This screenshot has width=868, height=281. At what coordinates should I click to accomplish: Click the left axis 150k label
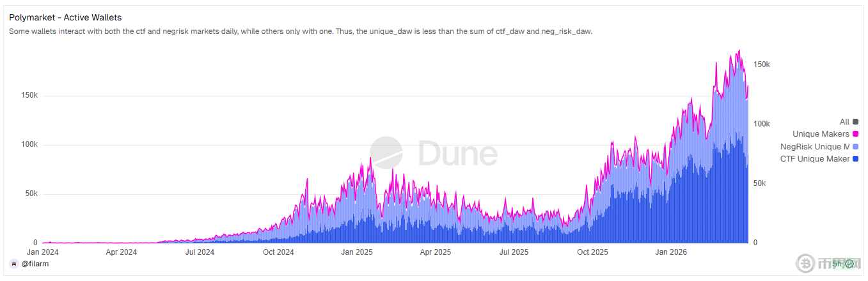30,95
